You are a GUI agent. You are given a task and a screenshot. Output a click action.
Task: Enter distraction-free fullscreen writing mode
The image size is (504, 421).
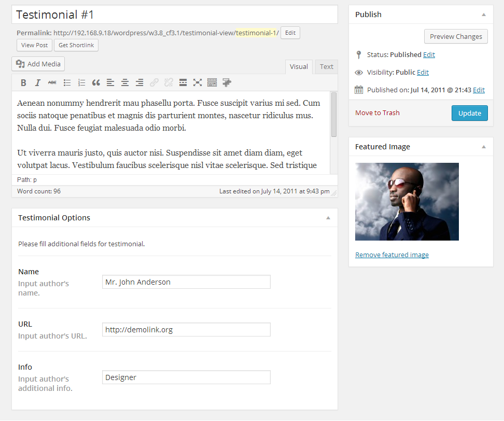(198, 82)
